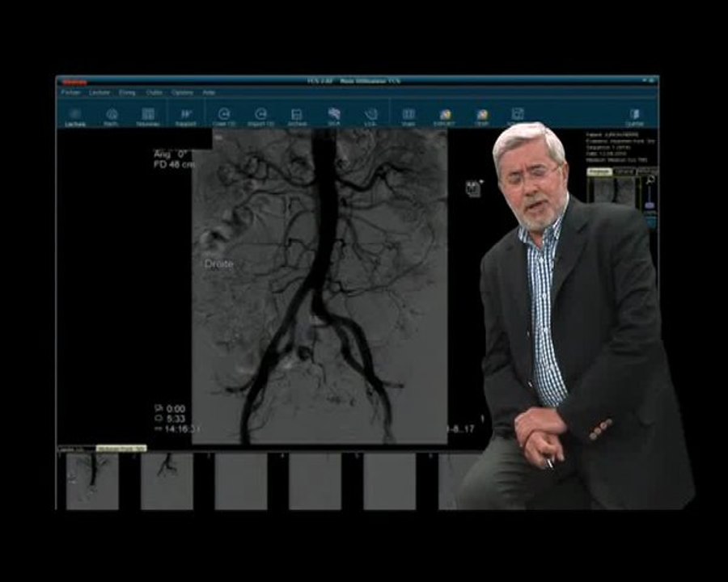Screen dimensions: 728x582
Task: Click the preview thumbnail in right panel
Action: tap(614, 190)
